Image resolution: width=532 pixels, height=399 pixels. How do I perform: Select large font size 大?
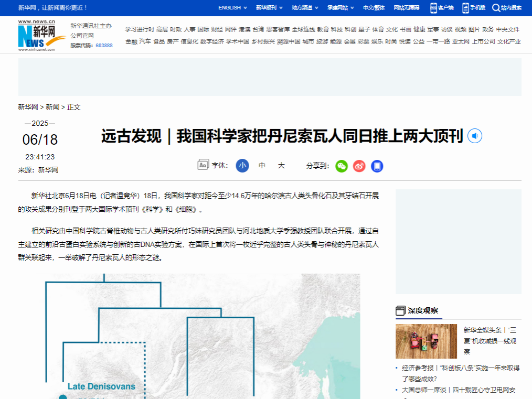coord(281,166)
